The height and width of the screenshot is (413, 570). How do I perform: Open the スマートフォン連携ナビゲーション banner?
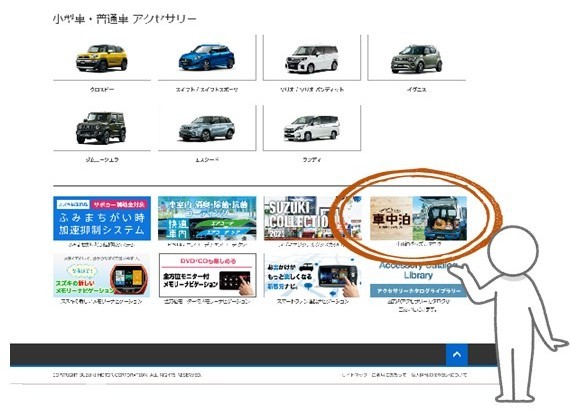click(313, 275)
